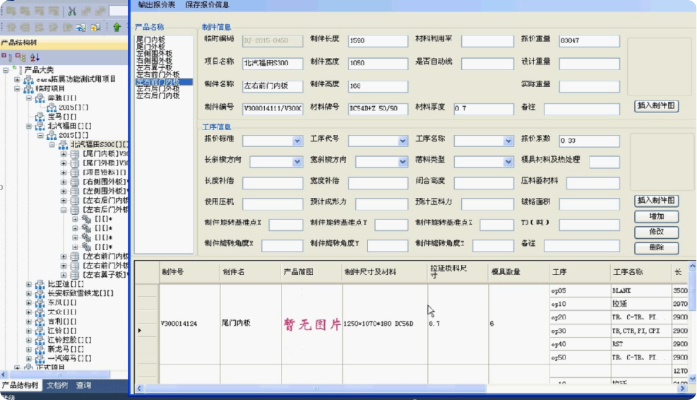Click the 暂无图片 product thumbnail cell
This screenshot has height=400, width=697.
point(310,324)
